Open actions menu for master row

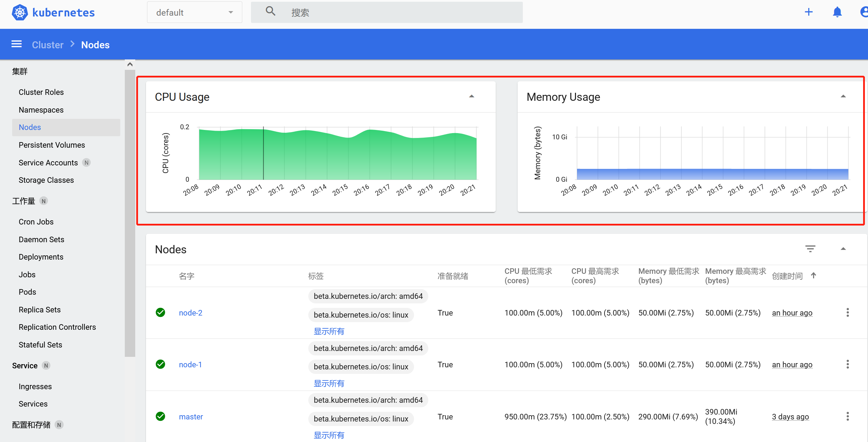847,416
